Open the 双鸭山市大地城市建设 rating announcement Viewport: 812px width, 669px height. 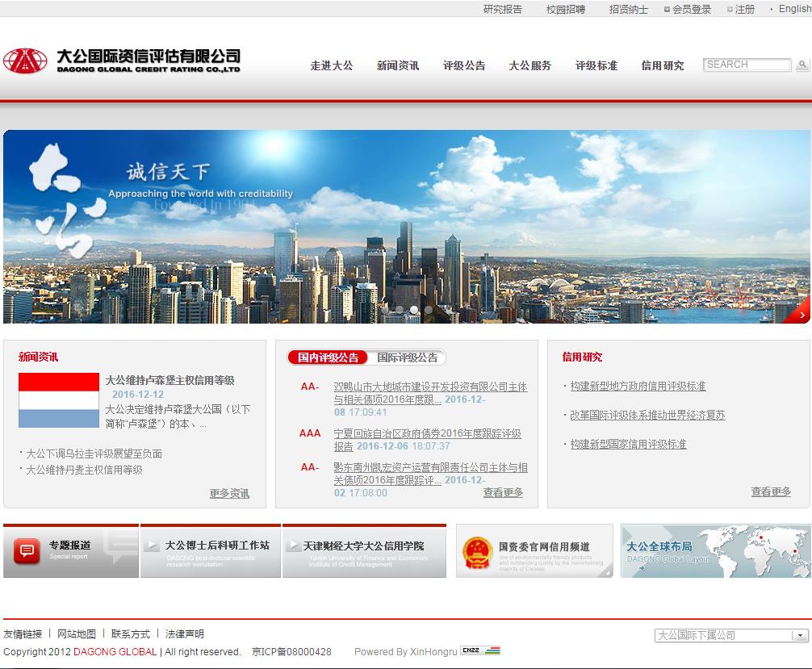[430, 393]
